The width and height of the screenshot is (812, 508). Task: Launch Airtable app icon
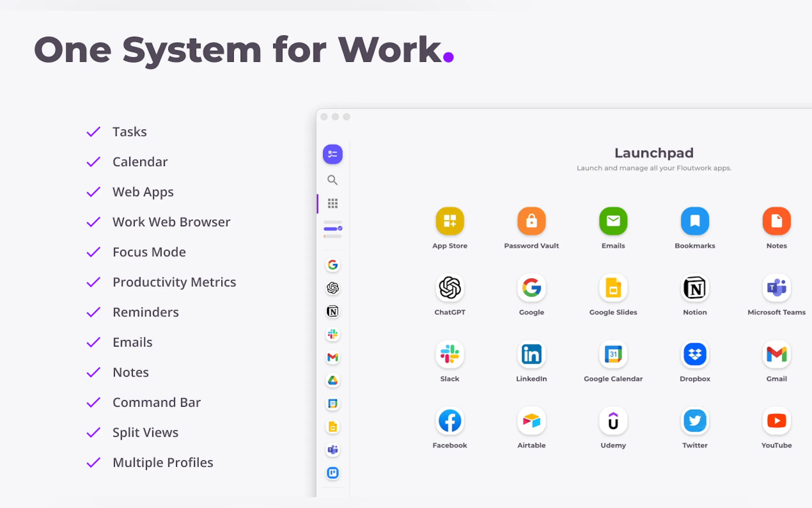pos(531,421)
